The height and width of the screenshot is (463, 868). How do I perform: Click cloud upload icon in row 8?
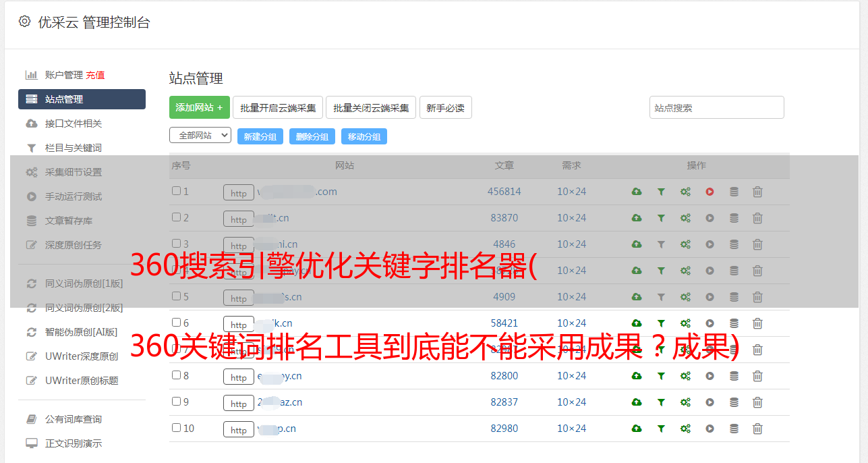(637, 376)
